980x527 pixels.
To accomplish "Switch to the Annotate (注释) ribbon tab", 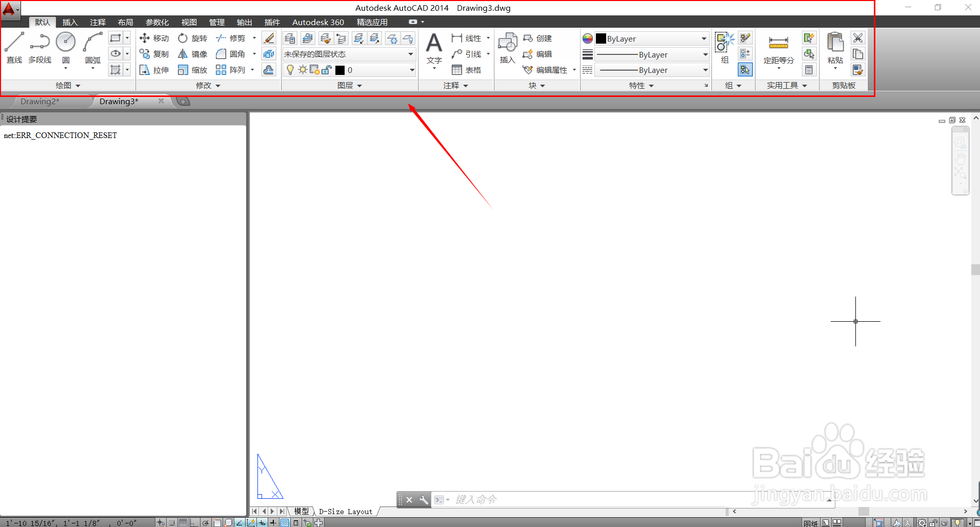I will tap(97, 22).
